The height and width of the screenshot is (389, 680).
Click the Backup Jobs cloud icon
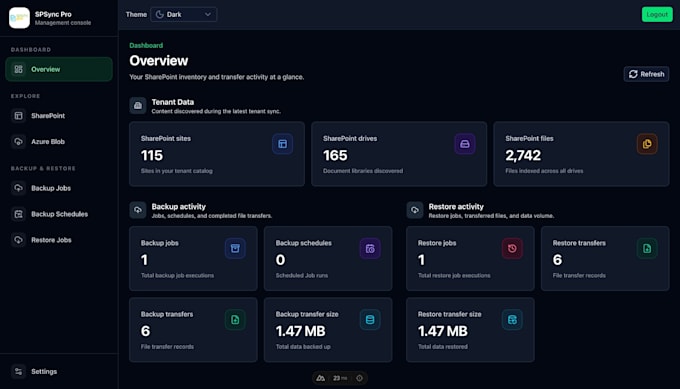point(18,188)
